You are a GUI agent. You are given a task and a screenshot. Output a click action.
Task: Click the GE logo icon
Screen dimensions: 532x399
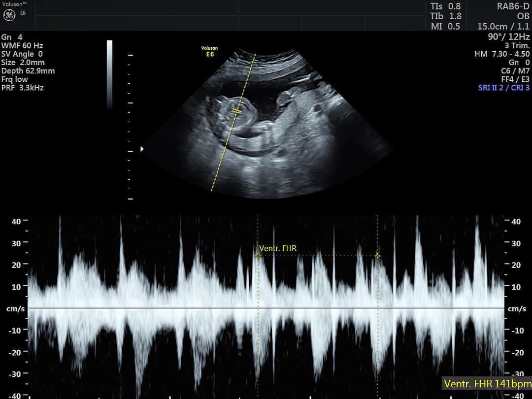pyautogui.click(x=9, y=15)
